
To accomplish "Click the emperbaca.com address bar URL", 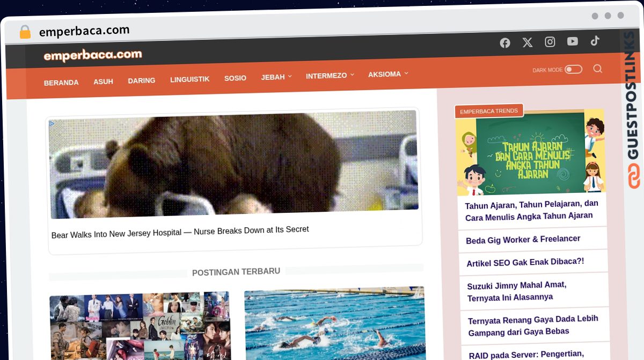I will tap(84, 31).
